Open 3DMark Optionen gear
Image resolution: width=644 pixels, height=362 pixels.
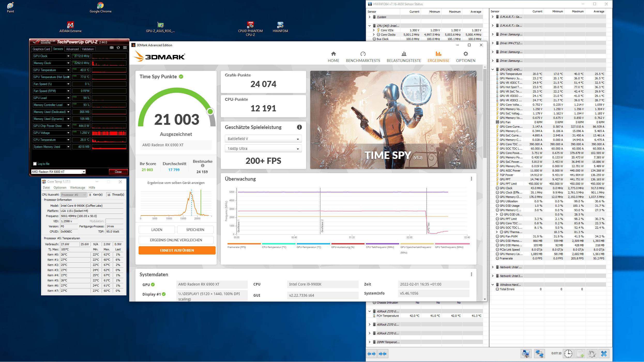point(466,57)
